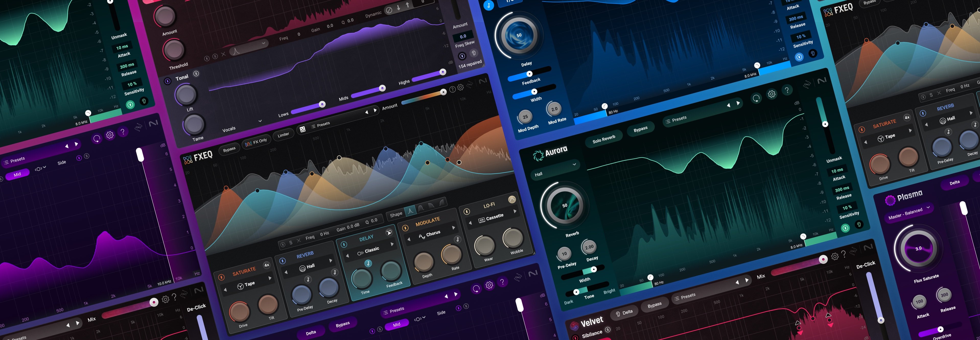Toggle the green power button under Aurora Sensitivity
Screen dimensions: 980x340
click(845, 228)
